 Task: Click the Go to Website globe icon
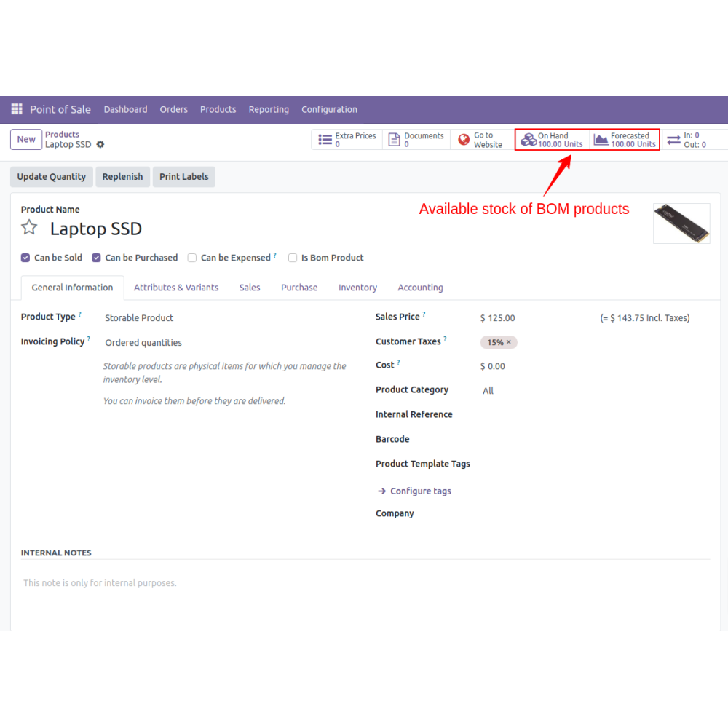(x=464, y=140)
